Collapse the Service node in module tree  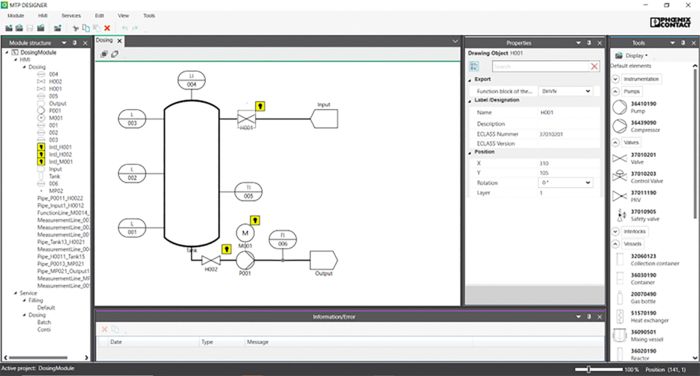tap(16, 293)
